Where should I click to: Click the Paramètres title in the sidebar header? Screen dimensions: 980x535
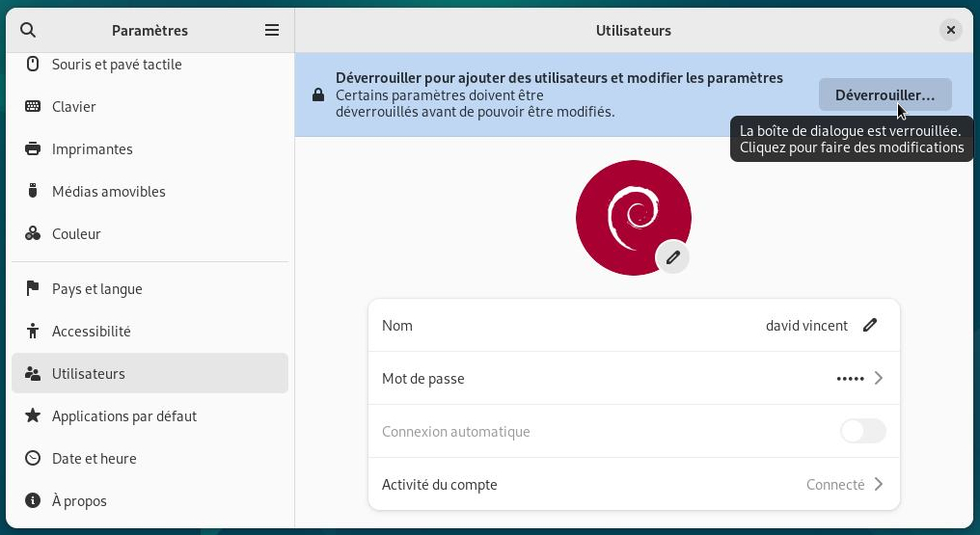[150, 30]
